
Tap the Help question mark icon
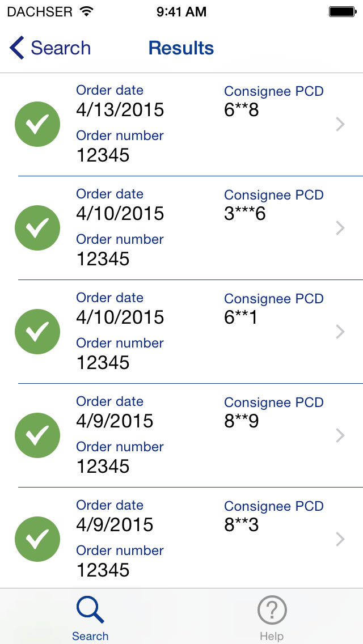point(272,610)
